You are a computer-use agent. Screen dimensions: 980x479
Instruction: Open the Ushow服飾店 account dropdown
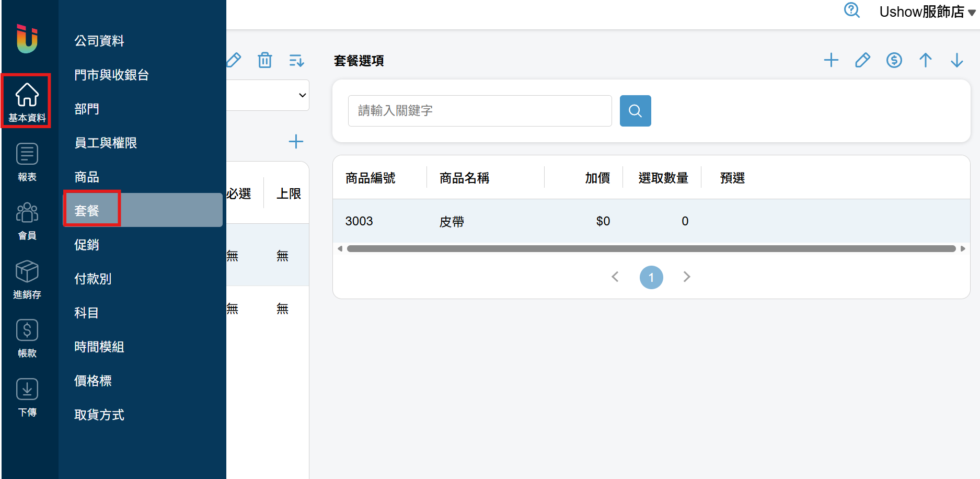point(927,12)
